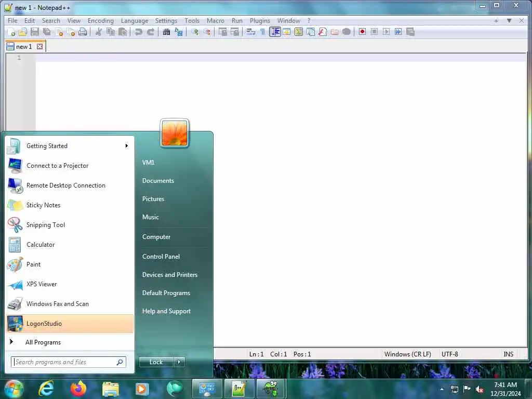Toggle Show All Characters pilcrow icon

tap(262, 32)
